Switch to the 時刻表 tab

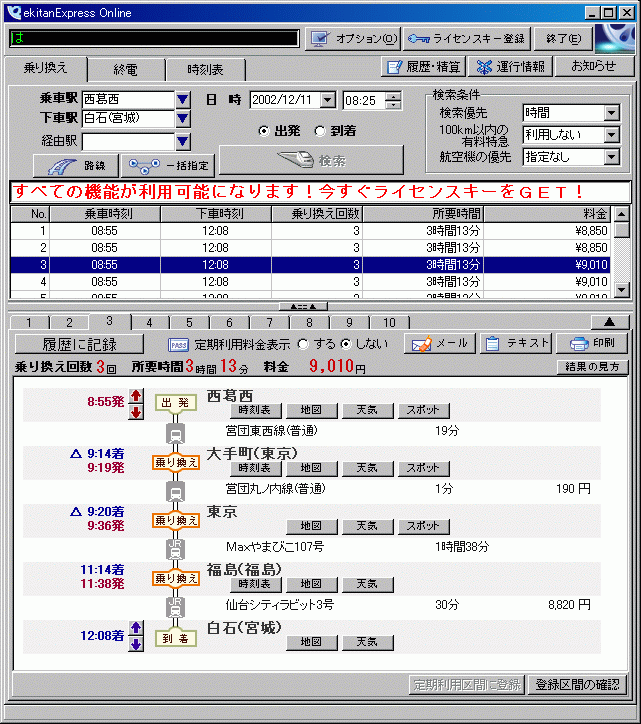point(205,70)
